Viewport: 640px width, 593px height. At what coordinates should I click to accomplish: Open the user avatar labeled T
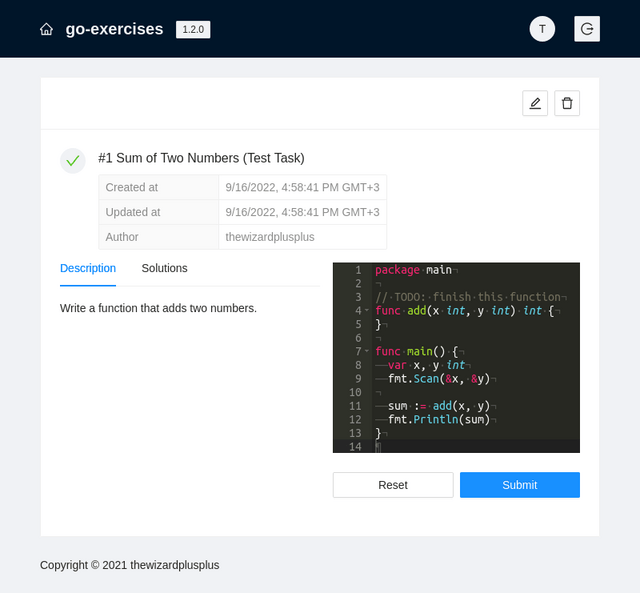(x=542, y=29)
